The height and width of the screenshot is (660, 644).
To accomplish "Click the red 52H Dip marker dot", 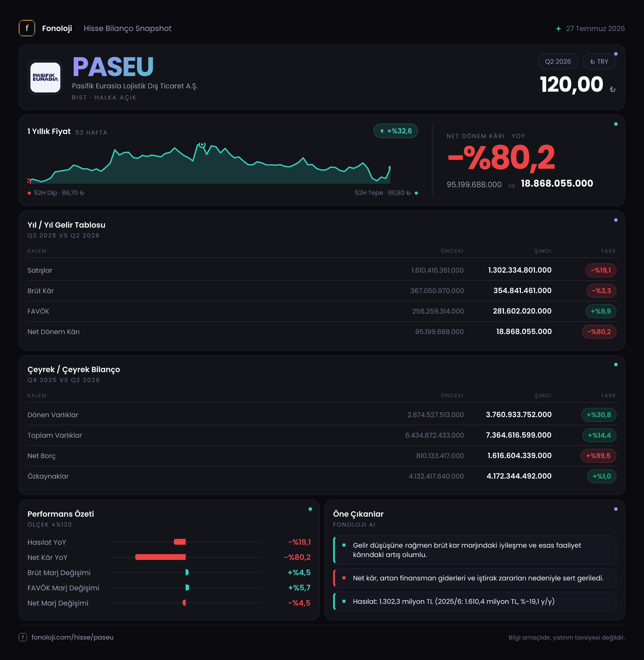I will click(30, 193).
